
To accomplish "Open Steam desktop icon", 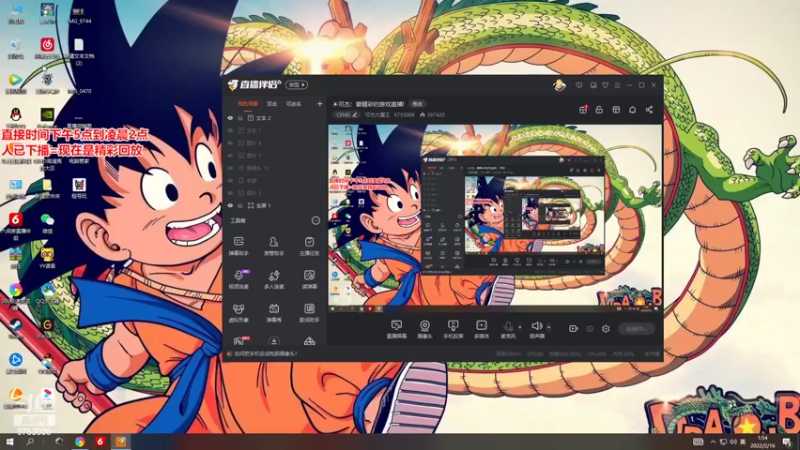I will (x=15, y=327).
